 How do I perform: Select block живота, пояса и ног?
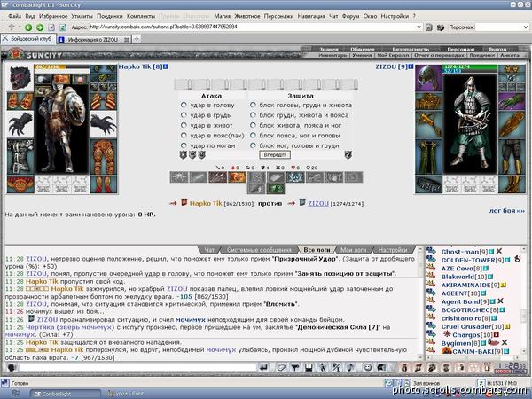coord(253,125)
